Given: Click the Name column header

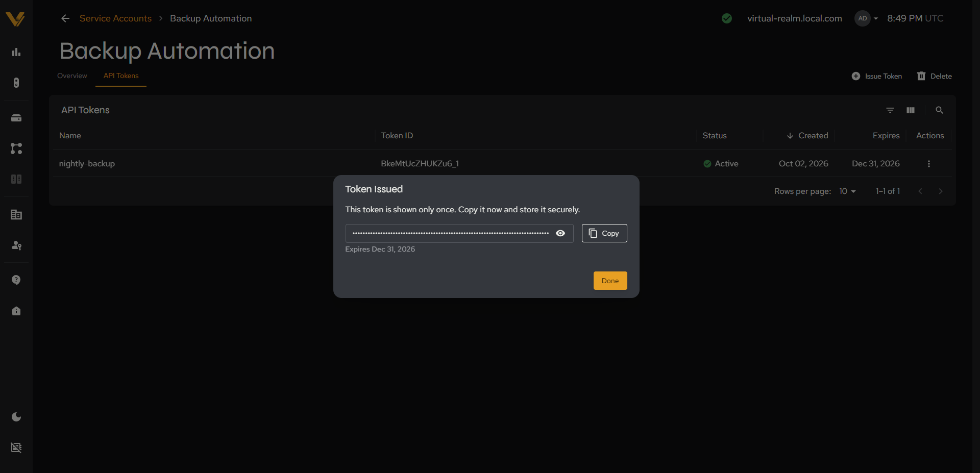Looking at the screenshot, I should click(x=70, y=136).
